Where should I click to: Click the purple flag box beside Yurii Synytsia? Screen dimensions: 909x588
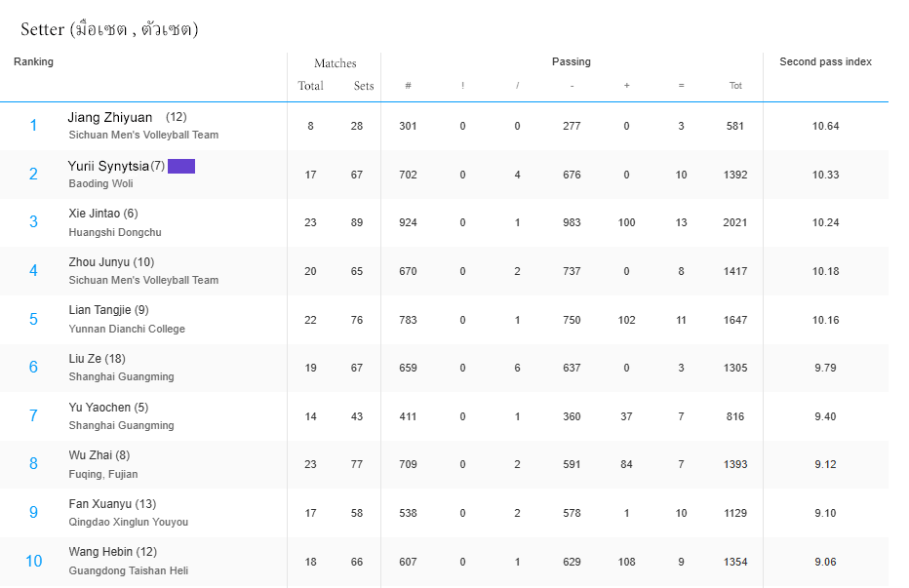pos(181,166)
